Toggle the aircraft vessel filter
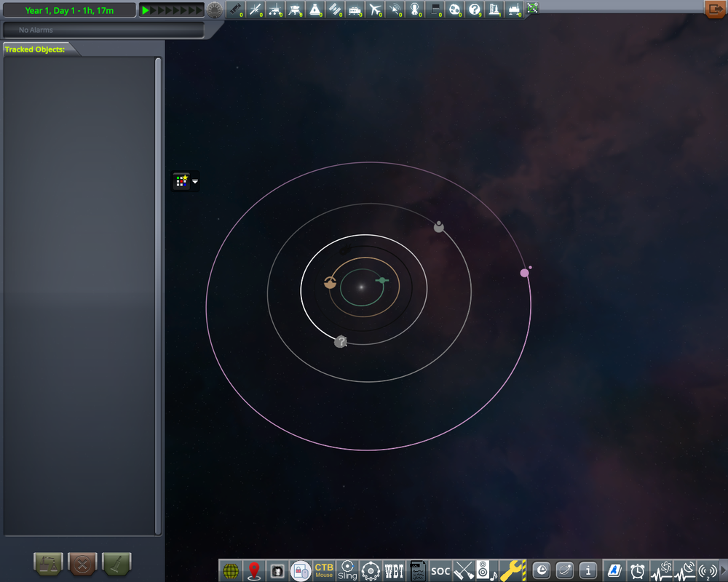728x582 pixels. coord(375,9)
